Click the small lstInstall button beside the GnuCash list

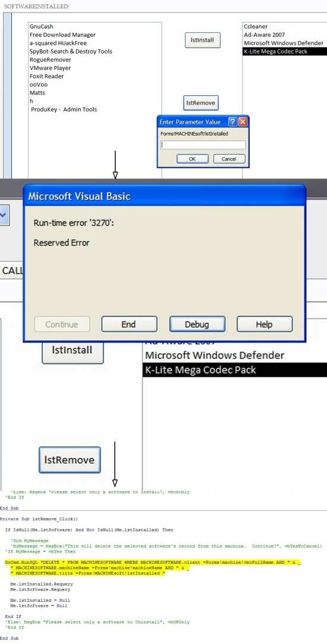[x=203, y=40]
